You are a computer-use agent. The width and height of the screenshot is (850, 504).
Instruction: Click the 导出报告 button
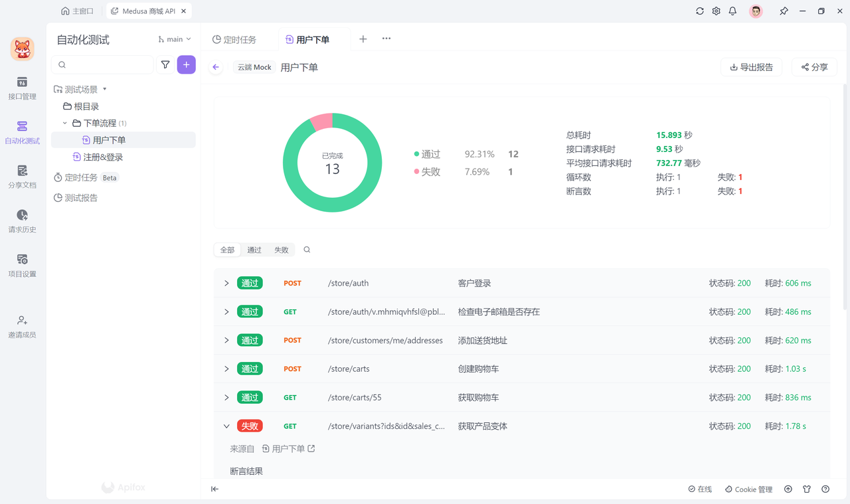click(752, 67)
